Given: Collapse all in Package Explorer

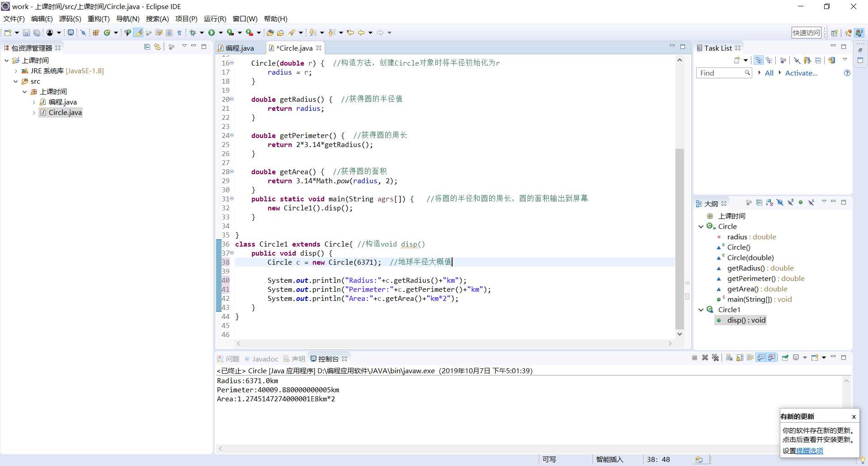Looking at the screenshot, I should click(147, 47).
